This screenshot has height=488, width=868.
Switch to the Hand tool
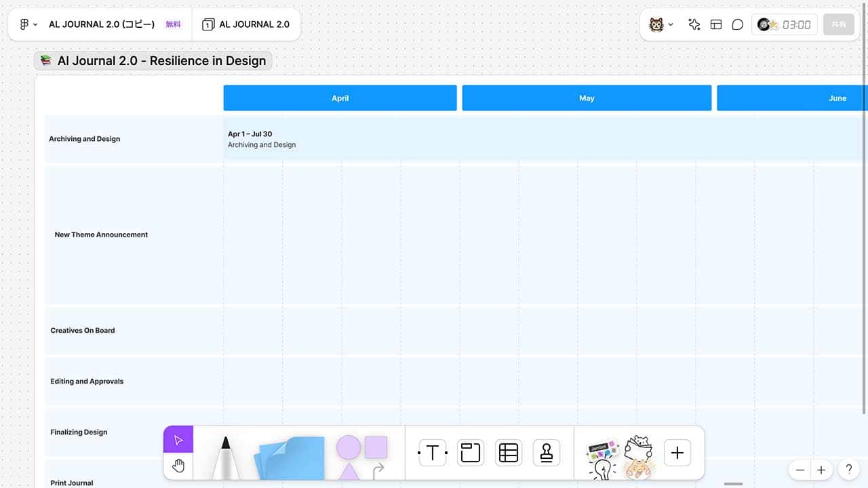click(x=178, y=466)
